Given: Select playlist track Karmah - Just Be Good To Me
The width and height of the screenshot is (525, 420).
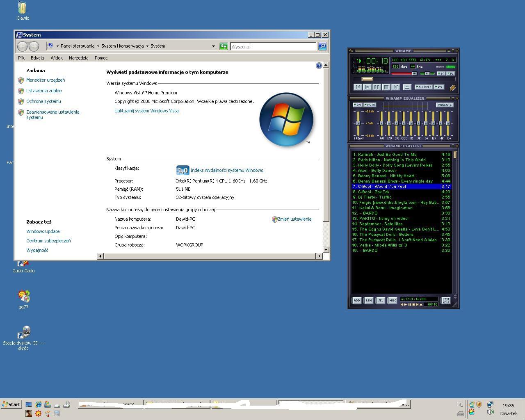Looking at the screenshot, I should coord(402,155).
